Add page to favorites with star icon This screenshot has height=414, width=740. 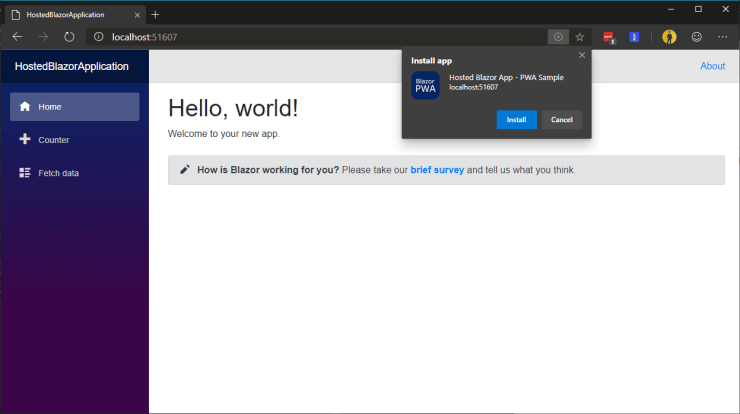point(579,37)
